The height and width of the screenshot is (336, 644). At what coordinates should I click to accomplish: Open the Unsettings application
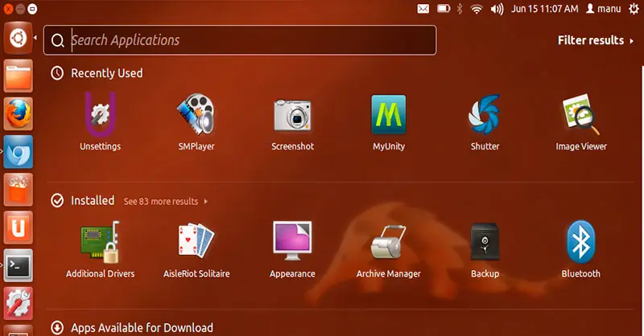100,121
